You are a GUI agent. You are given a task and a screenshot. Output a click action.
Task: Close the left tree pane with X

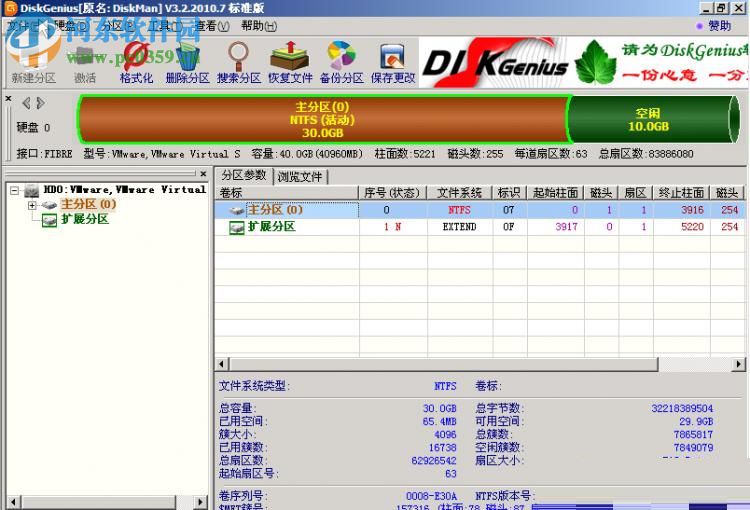click(203, 173)
